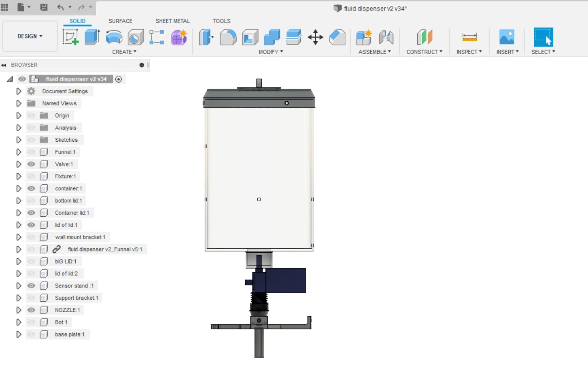Select the Extrude tool
Screen dimensions: 588x375
[92, 37]
